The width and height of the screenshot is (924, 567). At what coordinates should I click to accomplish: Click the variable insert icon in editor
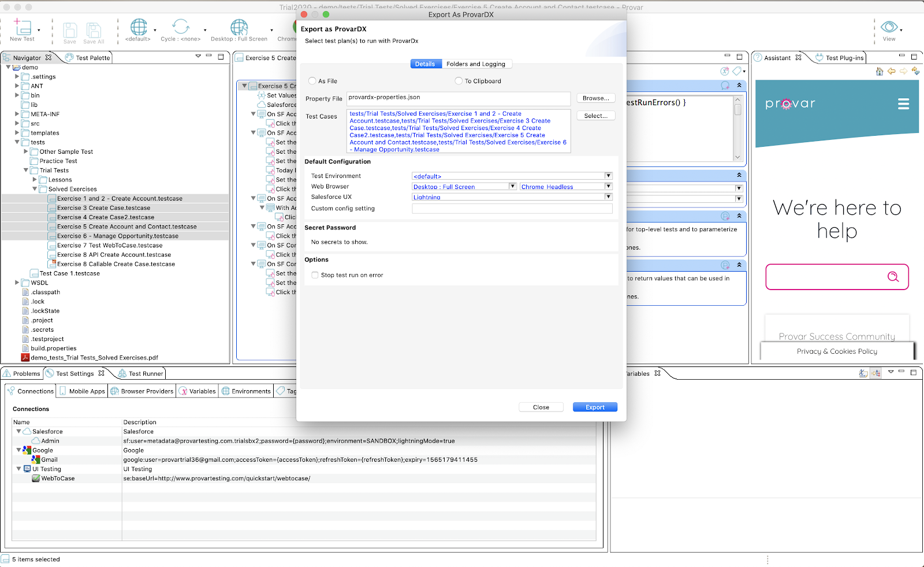click(724, 71)
